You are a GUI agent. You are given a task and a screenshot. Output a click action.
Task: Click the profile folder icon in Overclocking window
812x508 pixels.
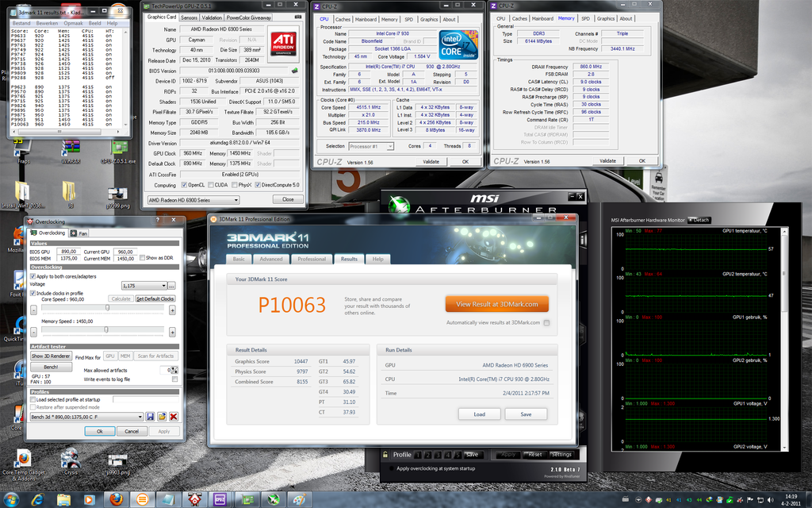click(x=162, y=416)
